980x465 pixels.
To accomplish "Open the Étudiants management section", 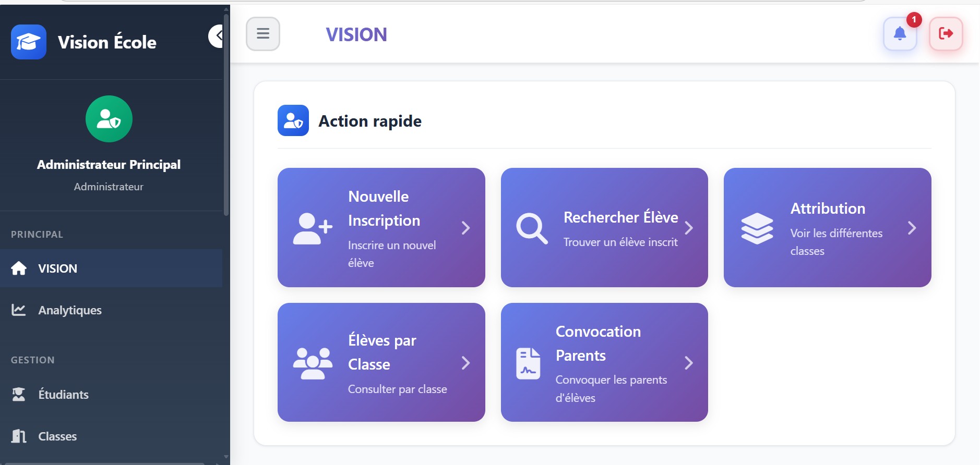I will [63, 394].
